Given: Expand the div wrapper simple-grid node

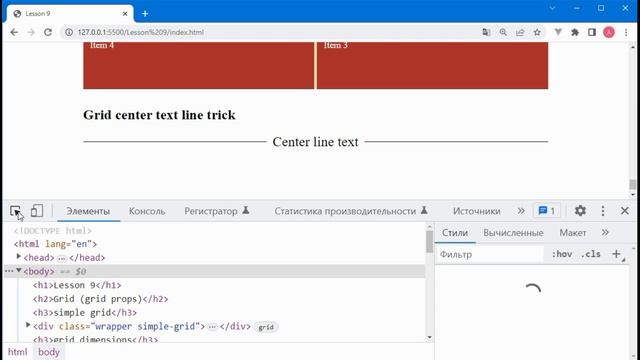Looking at the screenshot, I should (x=28, y=325).
